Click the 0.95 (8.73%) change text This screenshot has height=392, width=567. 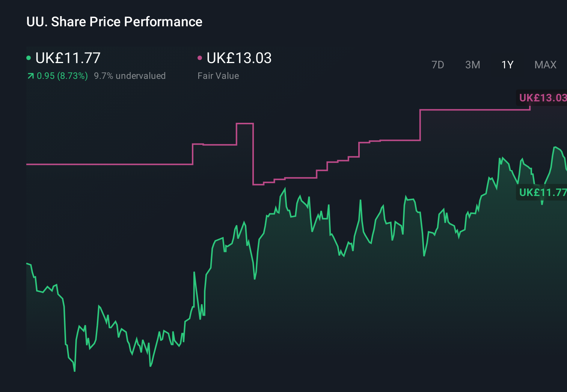tap(62, 76)
